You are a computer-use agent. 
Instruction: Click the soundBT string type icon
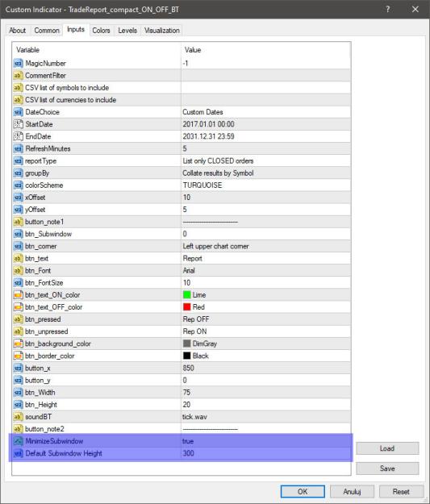pos(18,417)
